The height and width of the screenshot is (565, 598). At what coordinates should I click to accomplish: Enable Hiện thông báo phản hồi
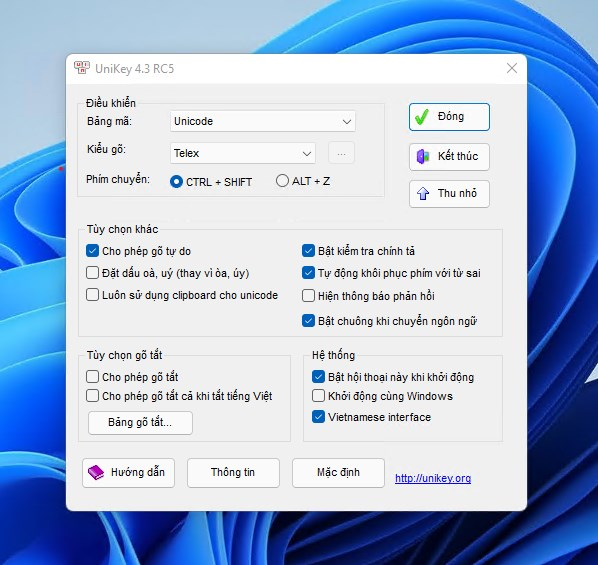[308, 296]
